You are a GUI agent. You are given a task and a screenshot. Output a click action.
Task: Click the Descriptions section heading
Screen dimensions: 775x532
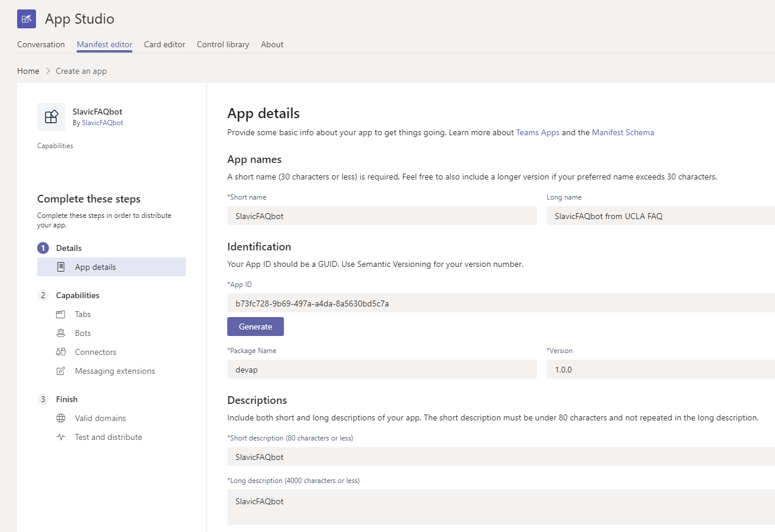coord(257,400)
